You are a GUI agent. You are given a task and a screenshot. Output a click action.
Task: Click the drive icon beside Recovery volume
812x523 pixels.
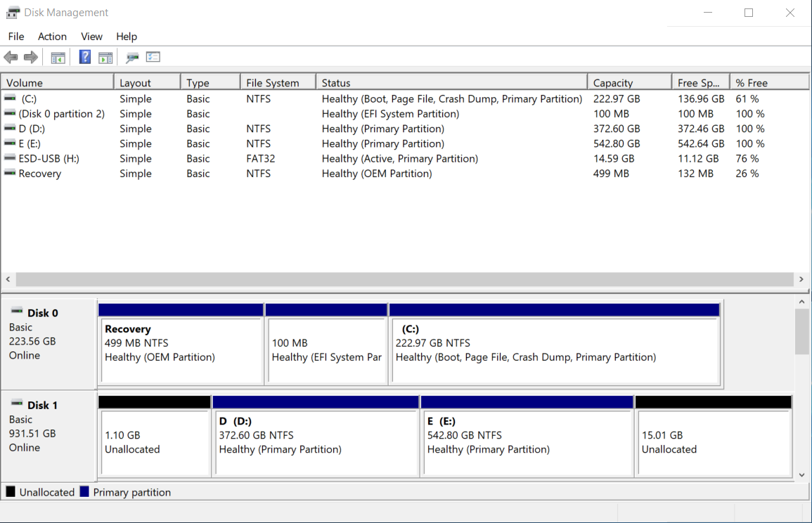[x=10, y=173]
